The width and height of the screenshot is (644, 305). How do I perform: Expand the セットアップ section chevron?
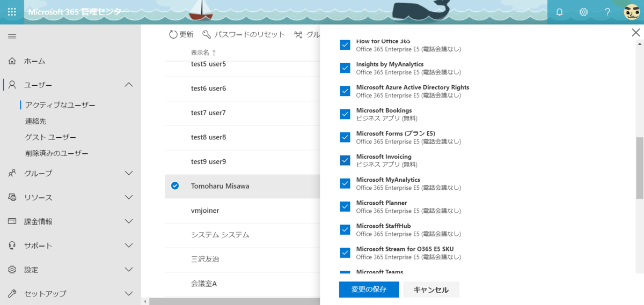[128, 294]
